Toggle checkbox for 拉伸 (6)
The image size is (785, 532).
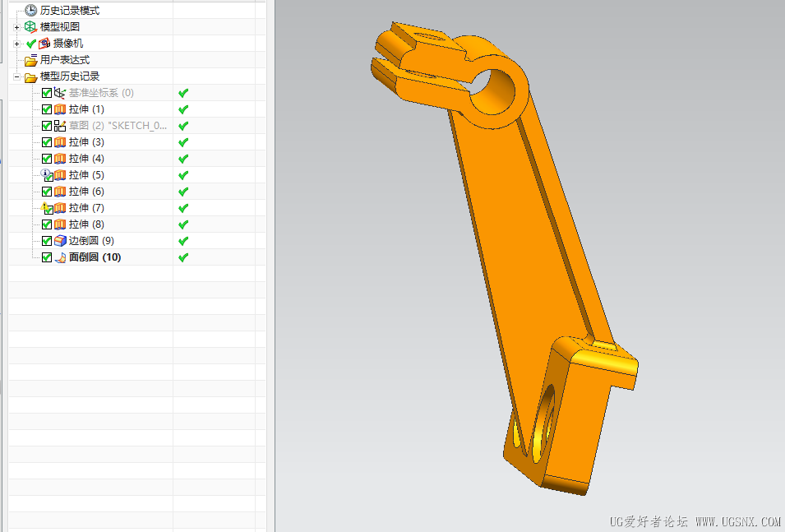point(47,192)
